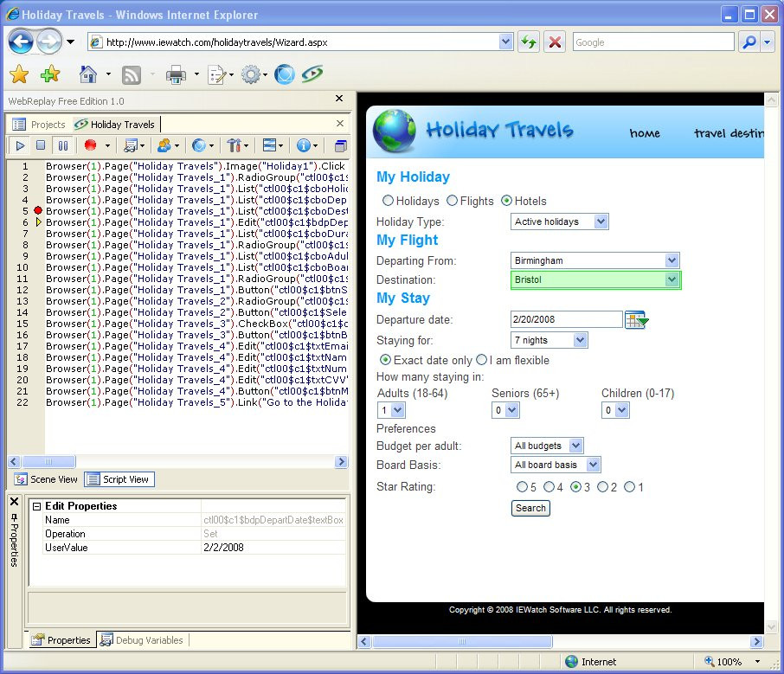784x674 pixels.
Task: Click IE Add to Favorites icon
Action: (x=49, y=75)
